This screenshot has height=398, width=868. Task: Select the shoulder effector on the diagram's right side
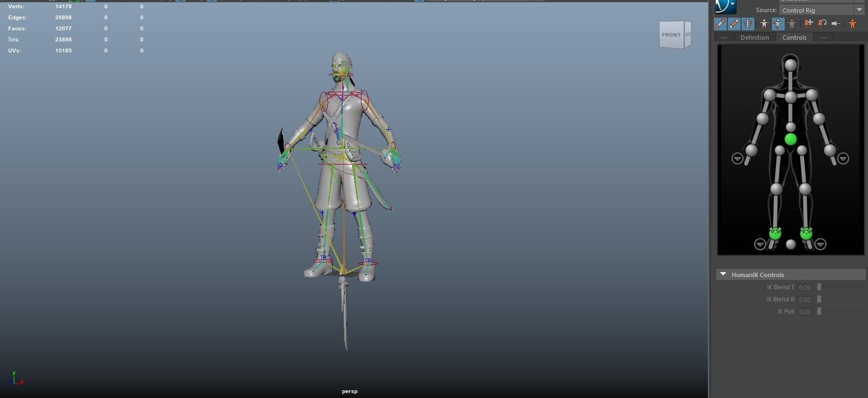tap(812, 95)
